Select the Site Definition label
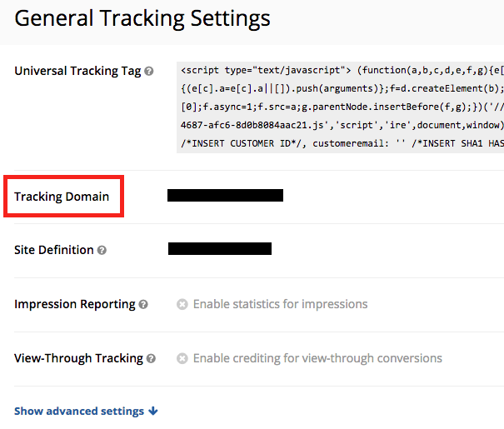 point(53,250)
